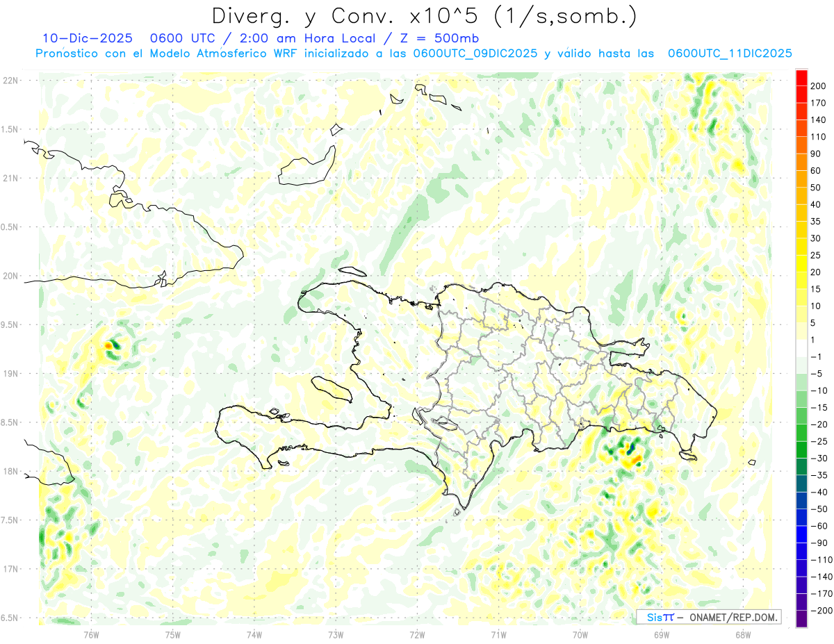Select the date text '10-Dic-2025'
Screen dimensions: 834x644
pyautogui.click(x=88, y=38)
